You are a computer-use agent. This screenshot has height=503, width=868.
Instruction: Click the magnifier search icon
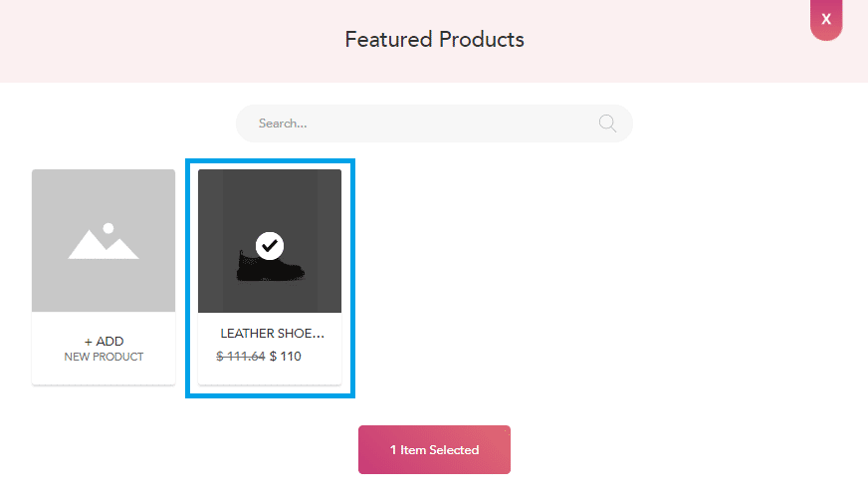[607, 124]
